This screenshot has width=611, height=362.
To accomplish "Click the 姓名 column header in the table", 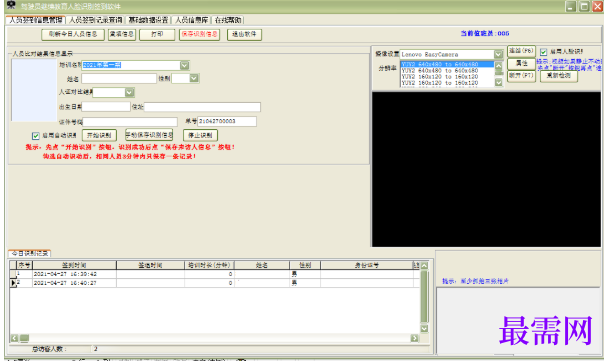I will (262, 265).
